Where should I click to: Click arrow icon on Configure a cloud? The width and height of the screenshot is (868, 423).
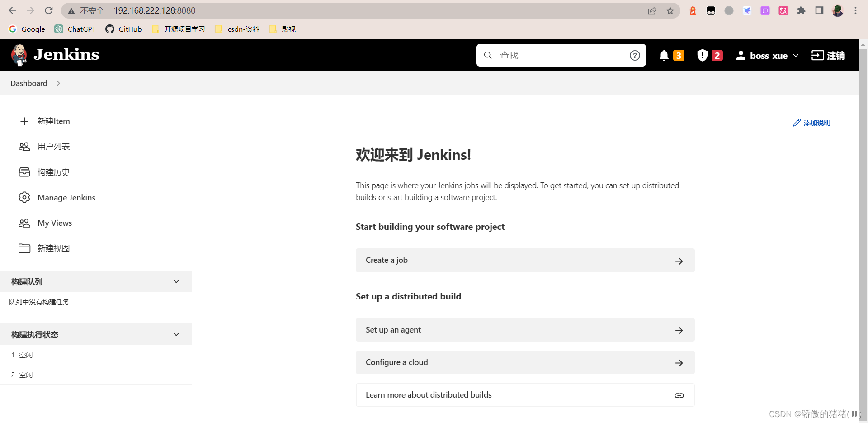(x=679, y=363)
